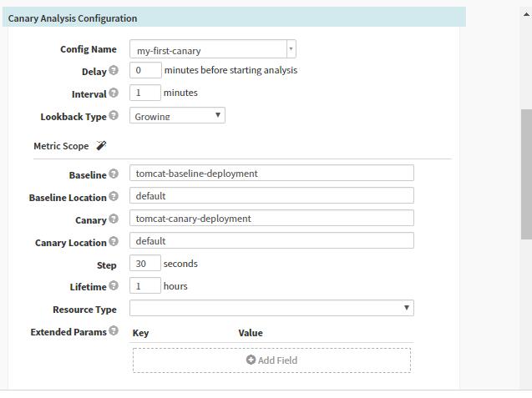Click Add Field for extended params

271,360
